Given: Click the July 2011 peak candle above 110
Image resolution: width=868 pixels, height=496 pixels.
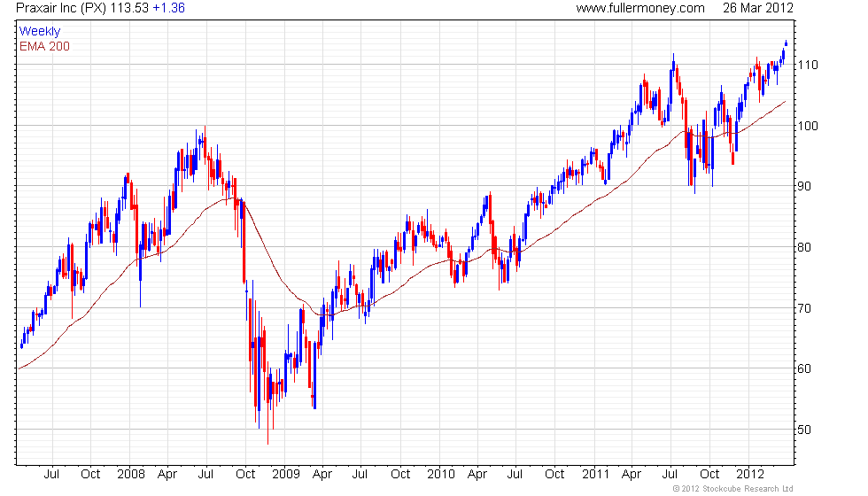Looking at the screenshot, I should [674, 66].
